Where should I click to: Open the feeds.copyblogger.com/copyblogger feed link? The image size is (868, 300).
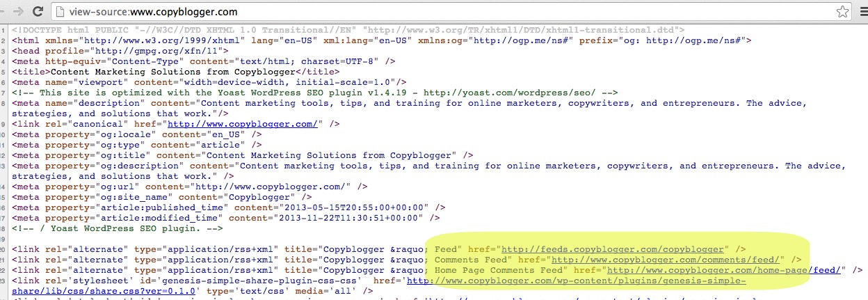click(x=614, y=248)
